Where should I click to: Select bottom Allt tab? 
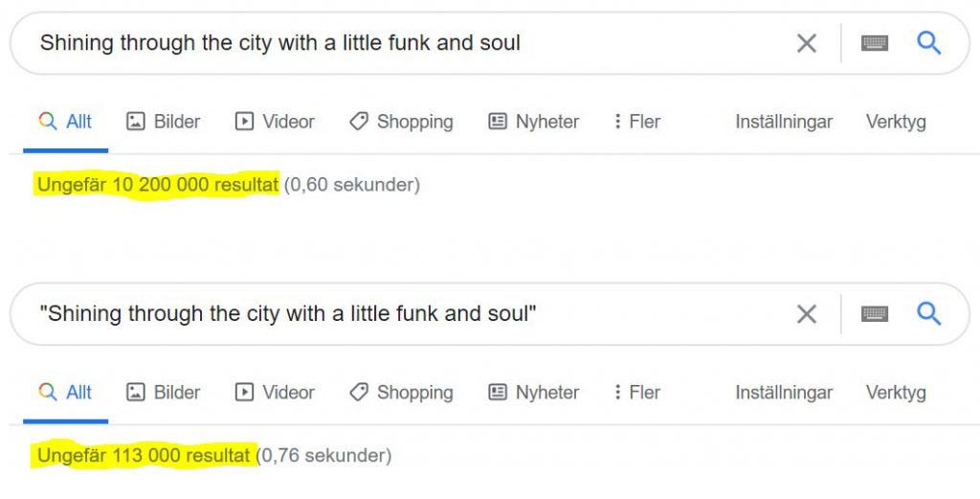click(65, 392)
